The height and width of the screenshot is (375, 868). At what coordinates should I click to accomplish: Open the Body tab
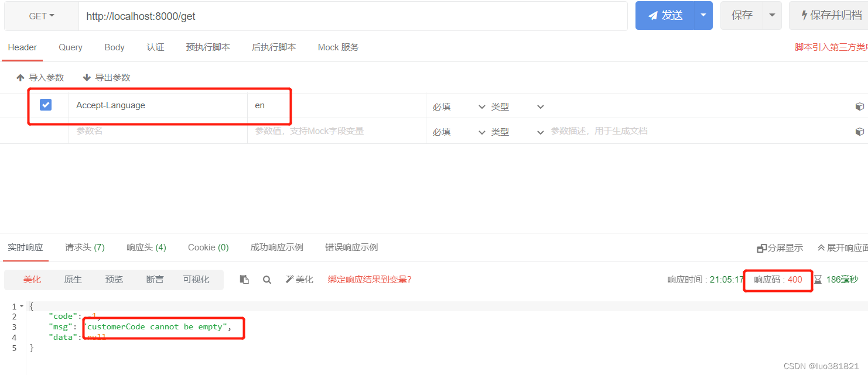[x=114, y=47]
